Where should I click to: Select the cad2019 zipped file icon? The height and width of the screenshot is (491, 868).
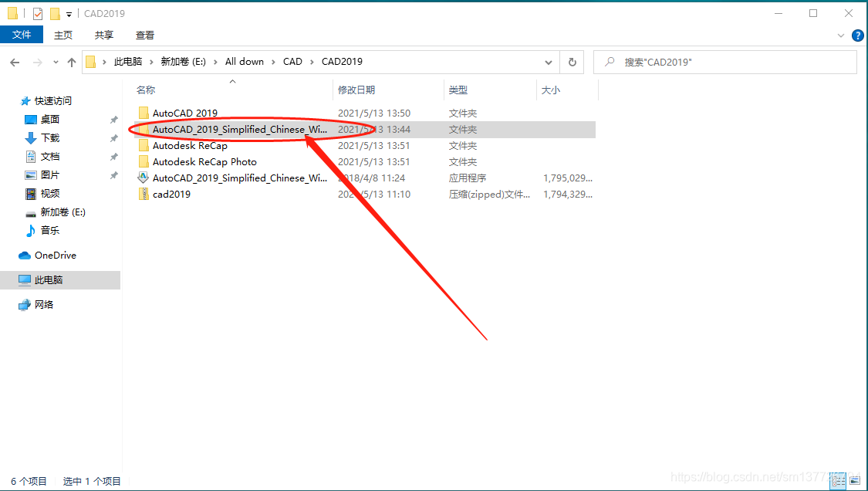pyautogui.click(x=144, y=194)
